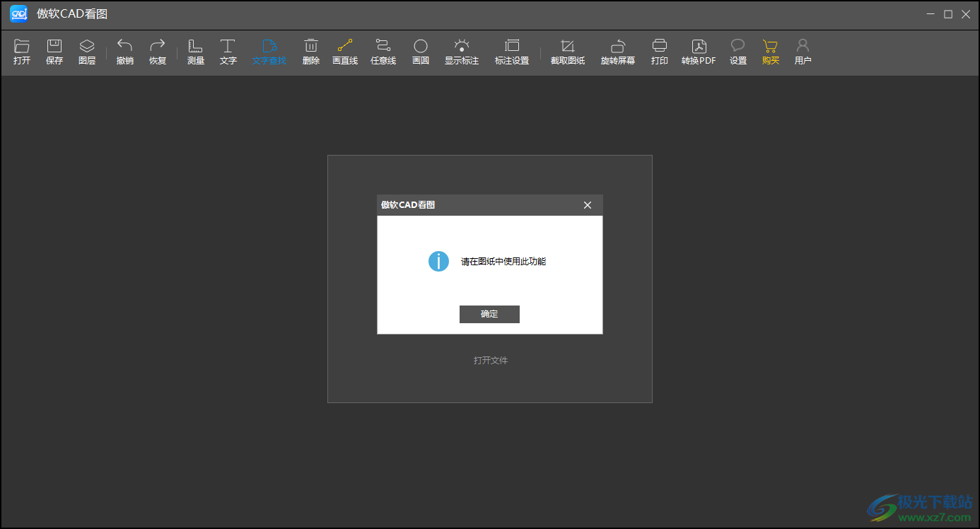Close the 傲软CAD看图 dialog
This screenshot has width=980, height=529.
tap(587, 205)
